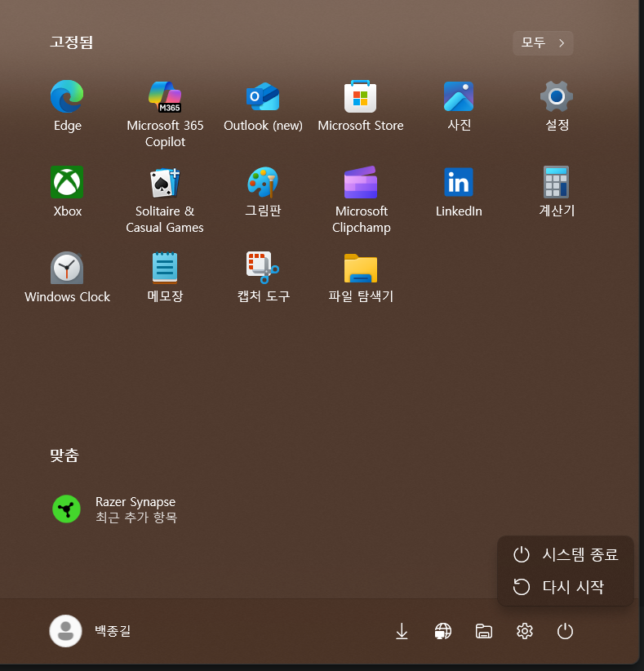Show all apps with 모두 button
This screenshot has height=671, width=644.
click(543, 42)
